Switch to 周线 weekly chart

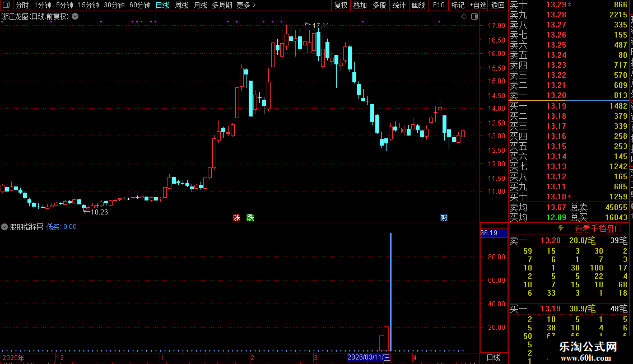(181, 5)
